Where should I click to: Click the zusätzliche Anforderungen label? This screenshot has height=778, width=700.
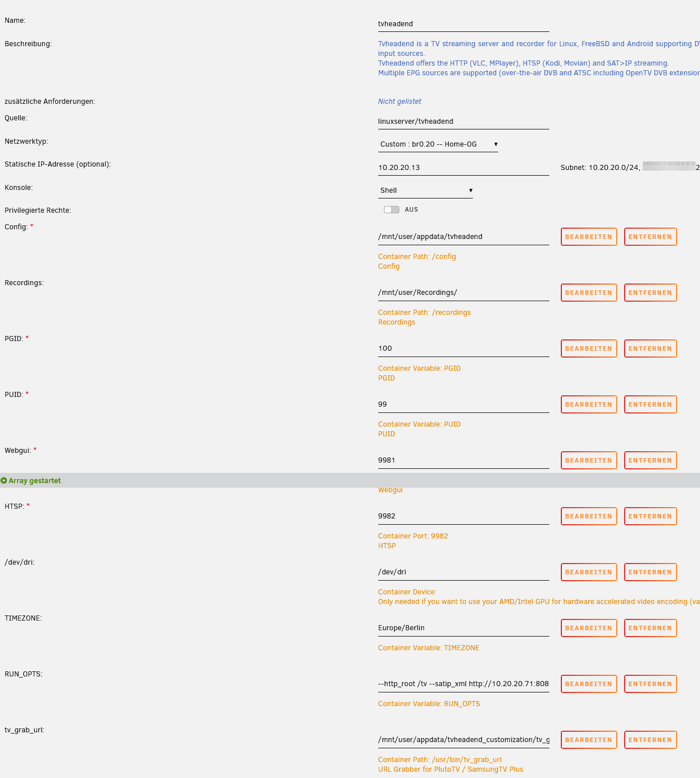click(x=50, y=102)
